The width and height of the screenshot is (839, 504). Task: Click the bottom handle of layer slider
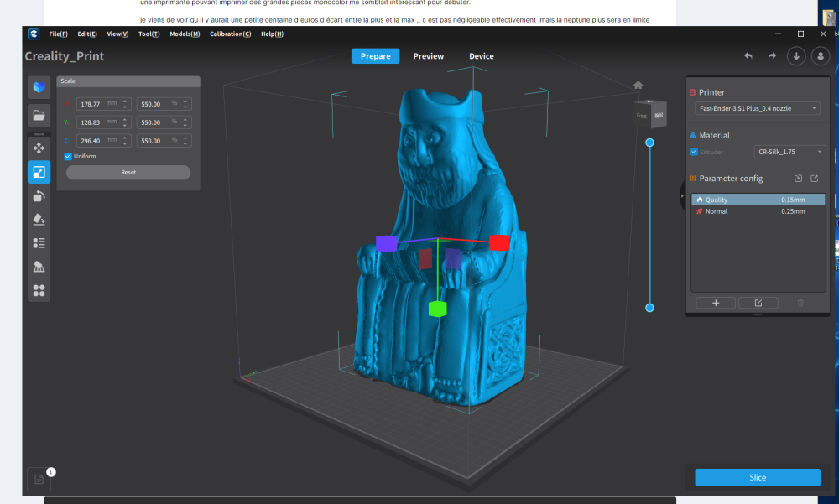[649, 308]
